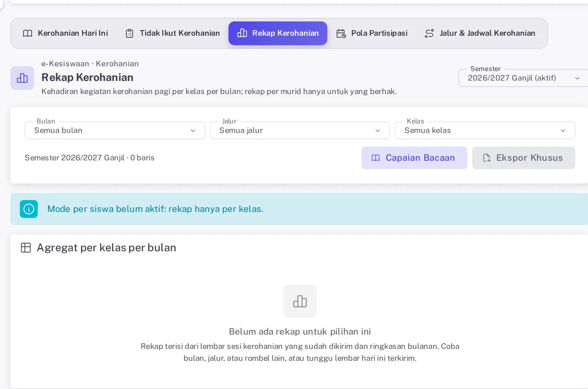Click the Capaian Bacaan button
The height and width of the screenshot is (389, 588).
pyautogui.click(x=414, y=158)
